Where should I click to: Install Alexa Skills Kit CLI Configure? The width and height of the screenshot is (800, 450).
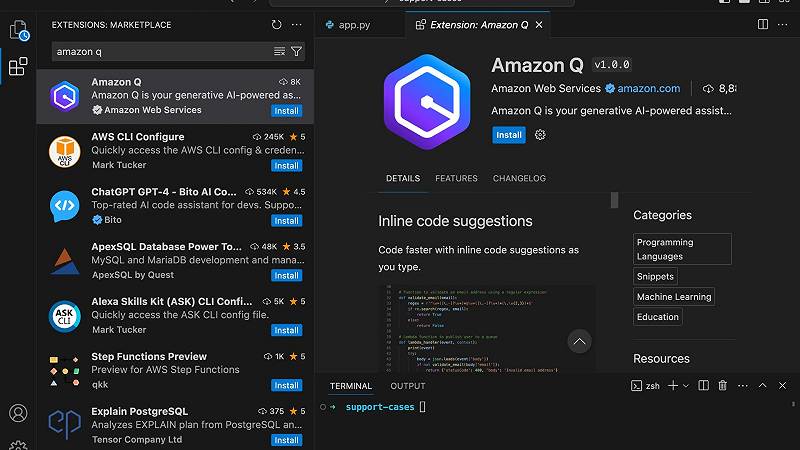(x=286, y=331)
